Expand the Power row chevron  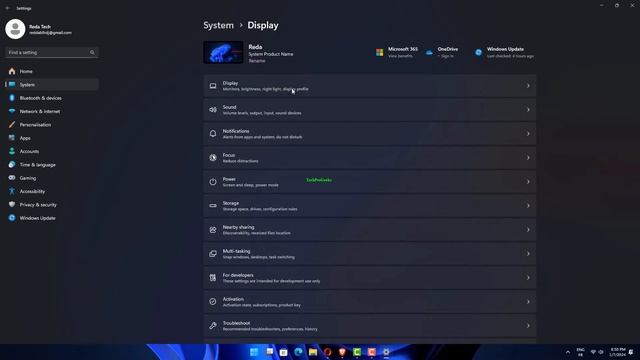coord(528,182)
